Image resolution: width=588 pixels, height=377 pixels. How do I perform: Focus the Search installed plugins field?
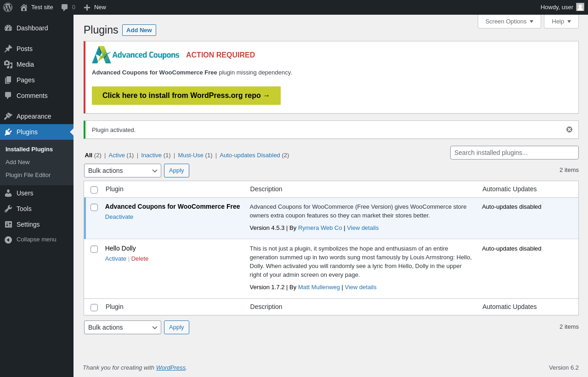click(514, 153)
